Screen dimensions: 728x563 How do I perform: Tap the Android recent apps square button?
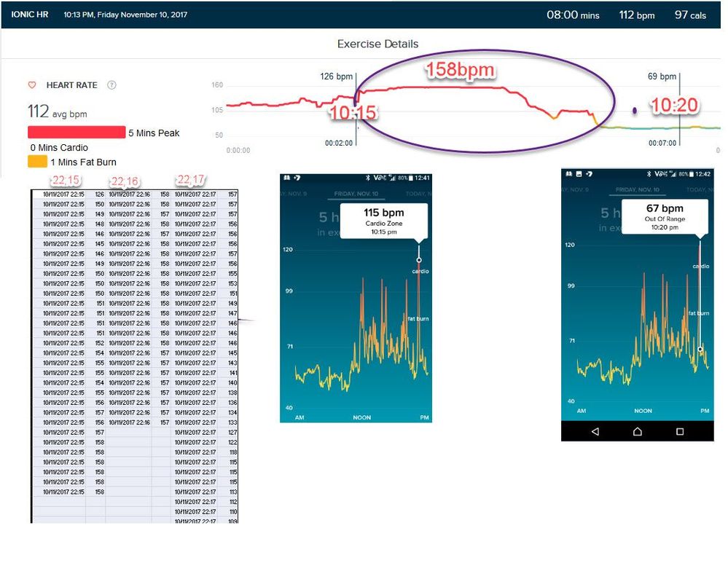coord(680,432)
